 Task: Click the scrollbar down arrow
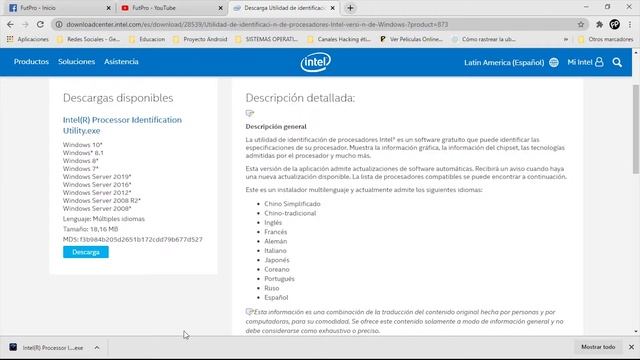[636, 331]
